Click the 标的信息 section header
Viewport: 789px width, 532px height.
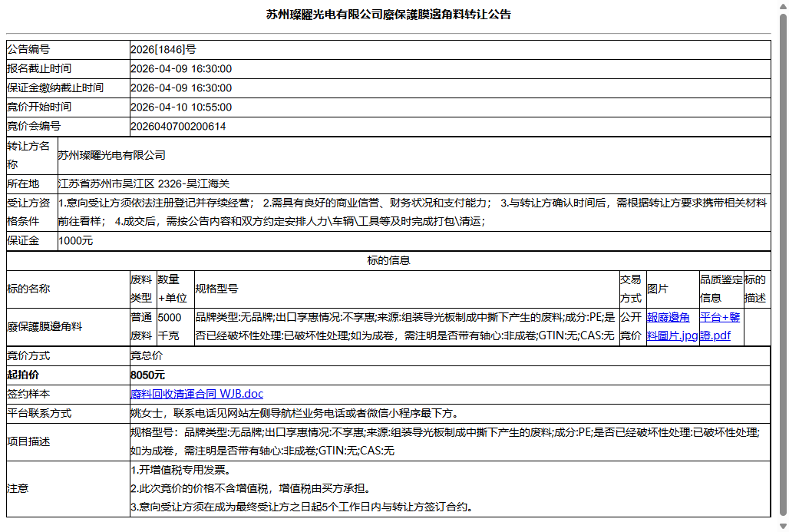click(388, 260)
